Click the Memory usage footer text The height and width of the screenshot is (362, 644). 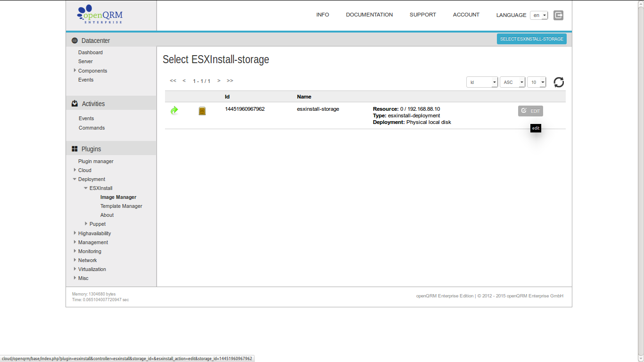(x=94, y=294)
